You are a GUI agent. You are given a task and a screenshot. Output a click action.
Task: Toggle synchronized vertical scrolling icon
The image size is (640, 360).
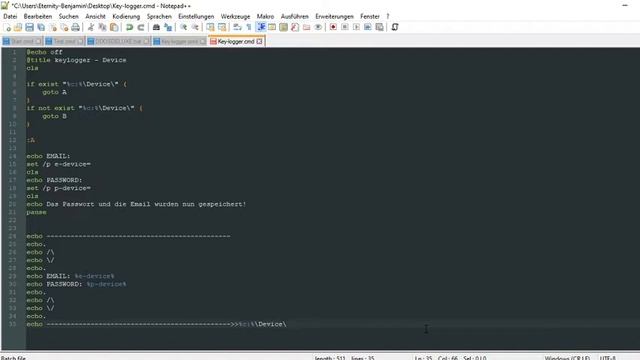tap(210, 27)
